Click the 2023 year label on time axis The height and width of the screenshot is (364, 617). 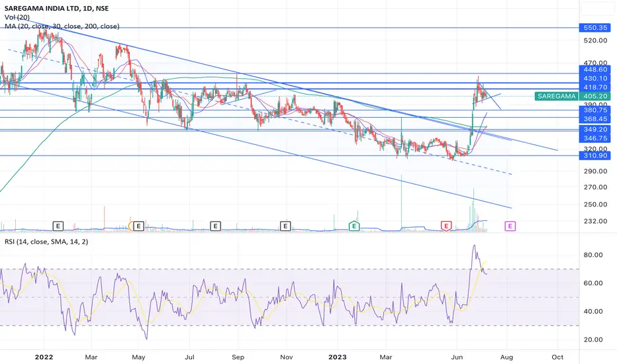point(338,357)
